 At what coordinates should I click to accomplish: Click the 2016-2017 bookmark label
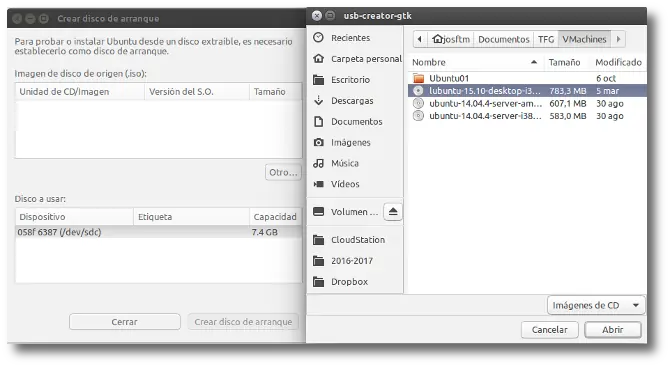pyautogui.click(x=352, y=261)
